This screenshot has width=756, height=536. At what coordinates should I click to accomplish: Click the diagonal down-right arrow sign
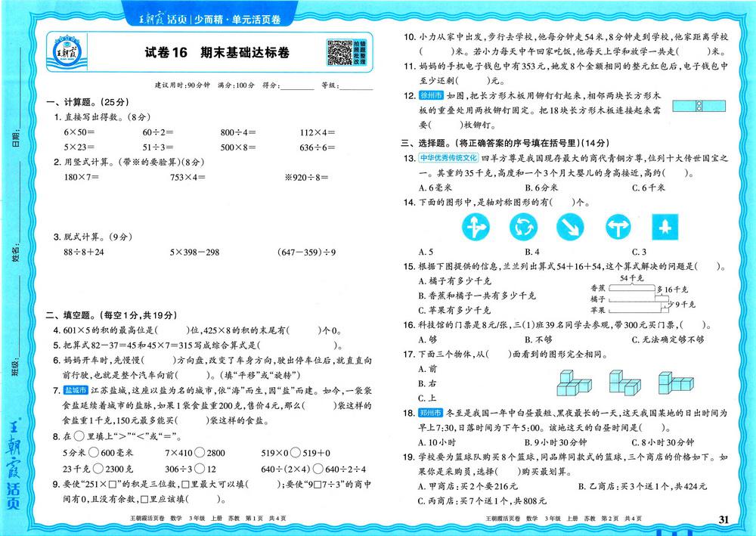(570, 226)
